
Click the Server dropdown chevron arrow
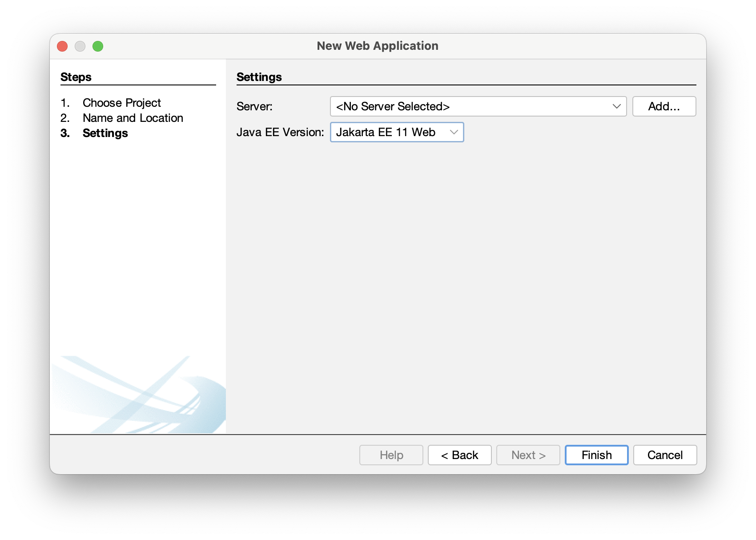(x=616, y=106)
